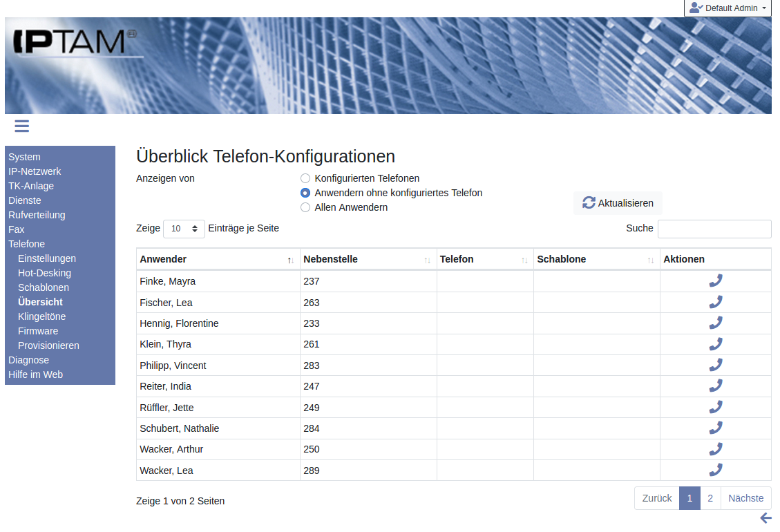This screenshot has width=780, height=532.
Task: Click the phone icon in Schubert, Nathalie row
Action: point(716,428)
